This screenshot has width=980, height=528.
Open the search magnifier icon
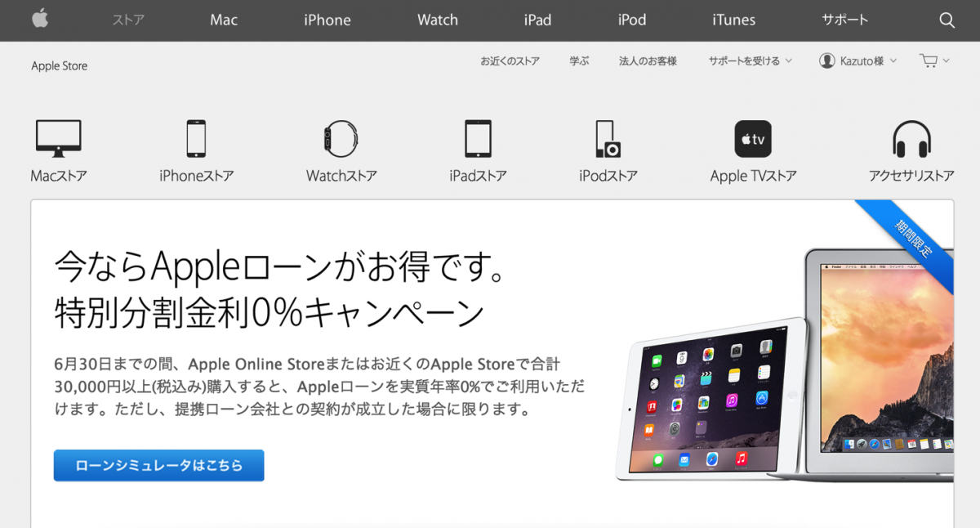tap(947, 20)
